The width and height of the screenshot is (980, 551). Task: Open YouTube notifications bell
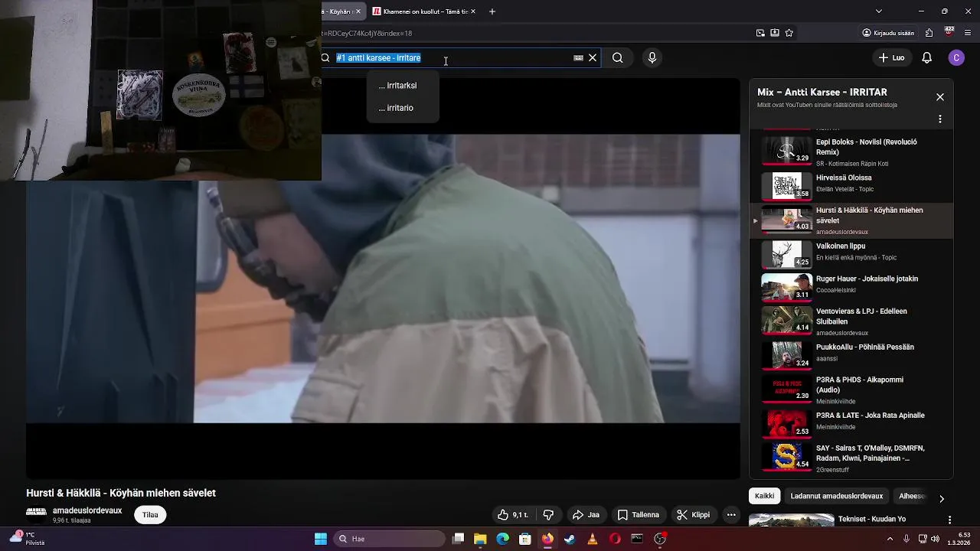pos(926,58)
